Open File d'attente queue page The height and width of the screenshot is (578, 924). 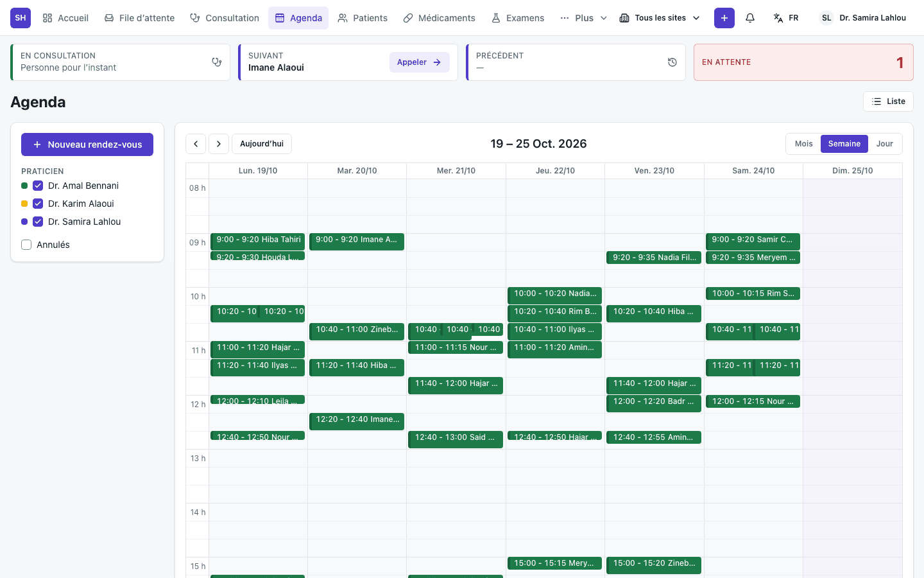(x=139, y=18)
